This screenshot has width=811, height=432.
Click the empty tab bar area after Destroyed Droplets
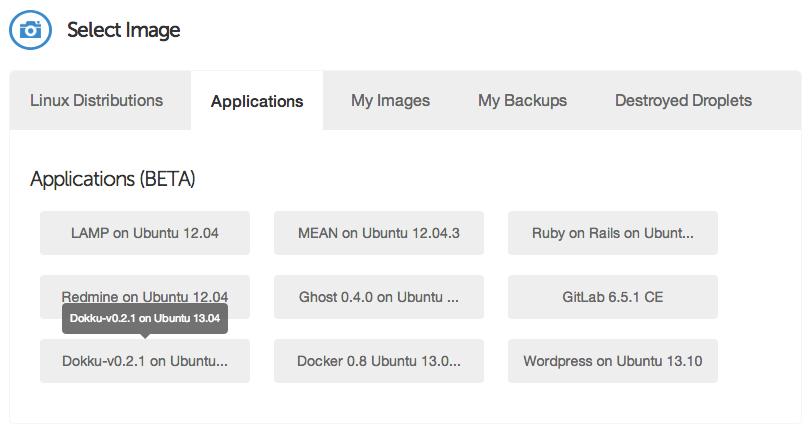pos(782,100)
